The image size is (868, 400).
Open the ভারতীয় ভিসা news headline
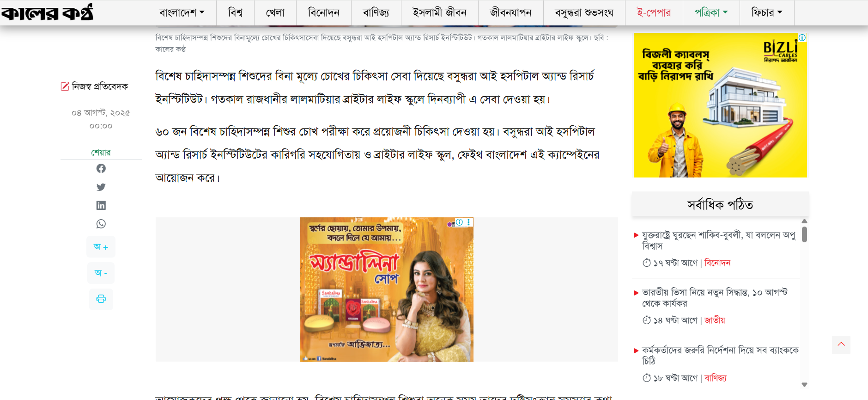click(714, 298)
